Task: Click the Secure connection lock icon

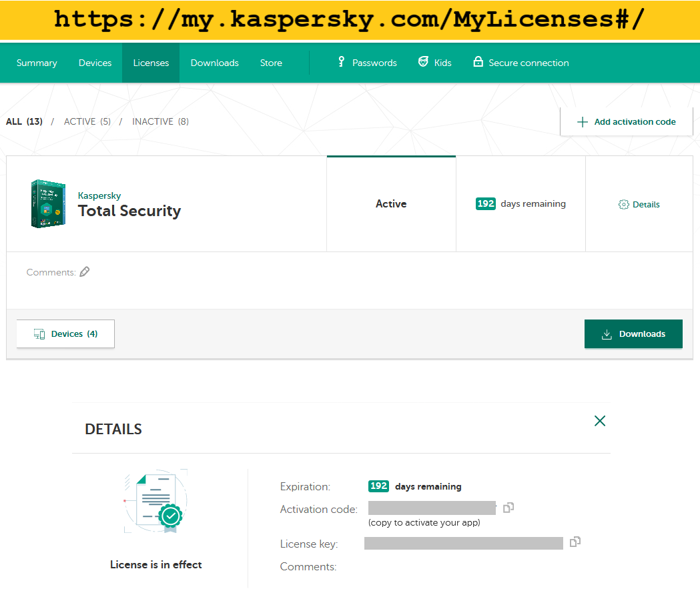Action: (x=478, y=61)
